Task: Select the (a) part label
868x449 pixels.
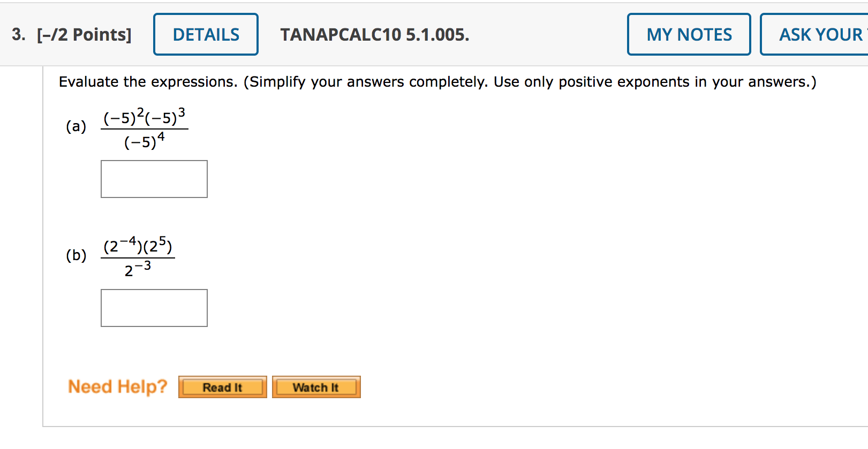Action: tap(77, 127)
